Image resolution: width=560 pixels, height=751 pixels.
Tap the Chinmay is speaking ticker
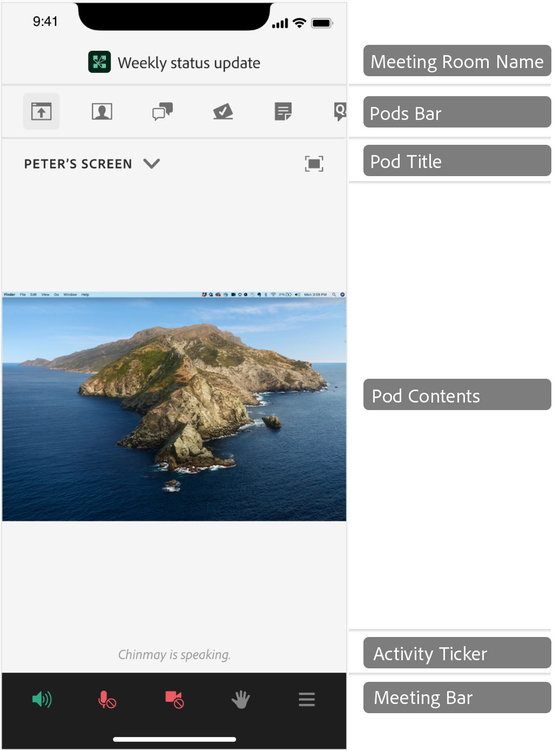174,654
